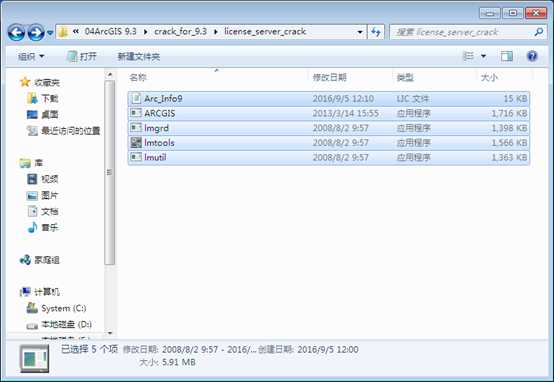
Task: Expand arrow after crack_for_9.3 breadcrumb
Action: pos(216,32)
